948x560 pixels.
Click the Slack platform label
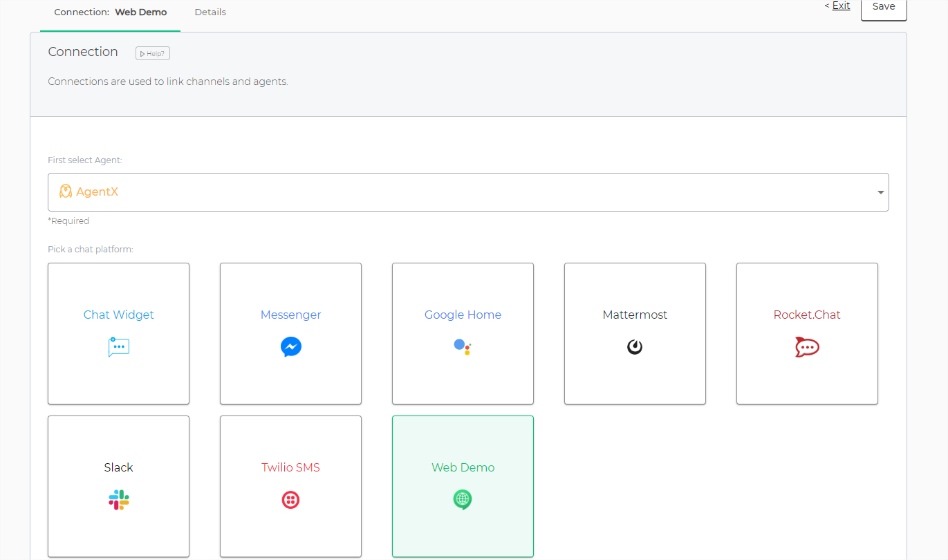(x=119, y=467)
